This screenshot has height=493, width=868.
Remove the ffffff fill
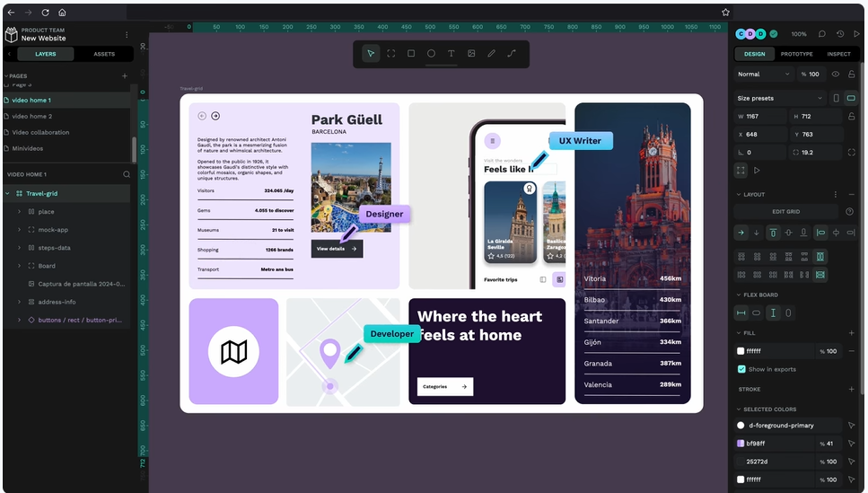pyautogui.click(x=851, y=351)
